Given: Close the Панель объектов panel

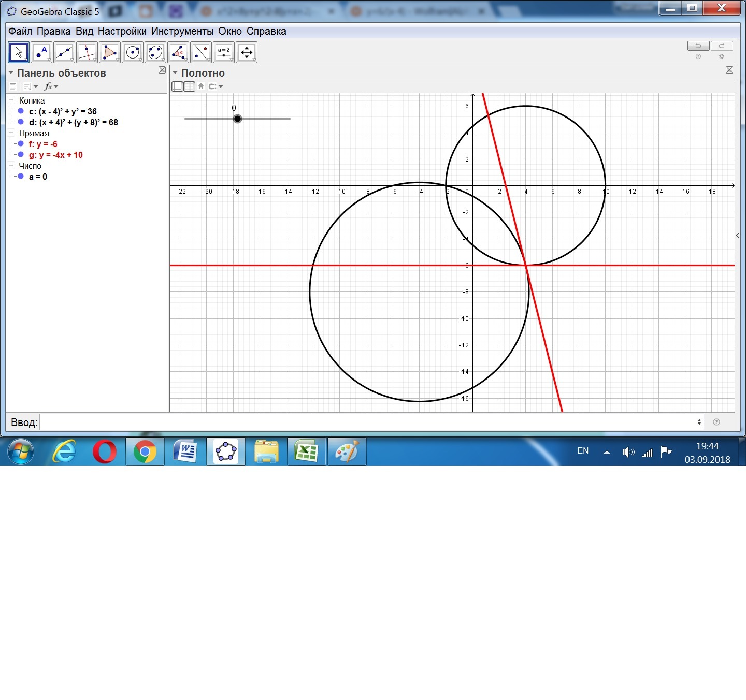Looking at the screenshot, I should point(162,70).
